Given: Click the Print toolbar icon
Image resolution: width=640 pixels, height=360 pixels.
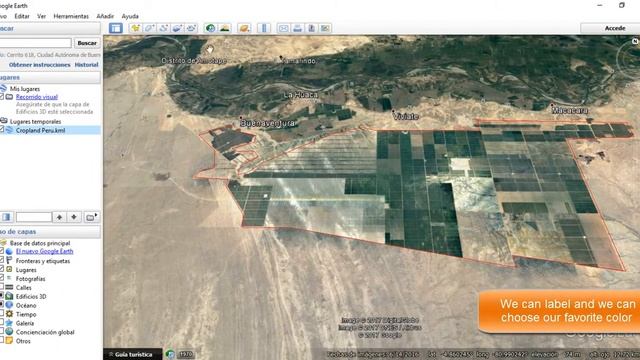Looking at the screenshot, I should tap(298, 28).
